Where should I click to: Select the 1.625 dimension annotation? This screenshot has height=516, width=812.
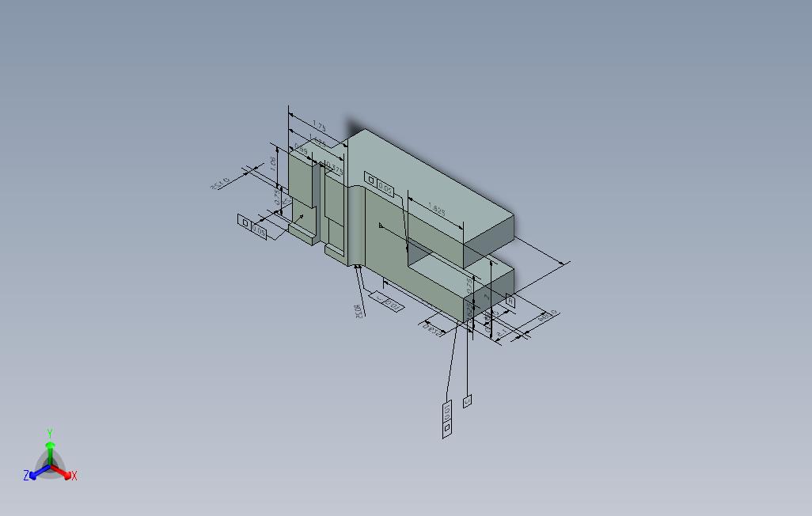pyautogui.click(x=317, y=141)
